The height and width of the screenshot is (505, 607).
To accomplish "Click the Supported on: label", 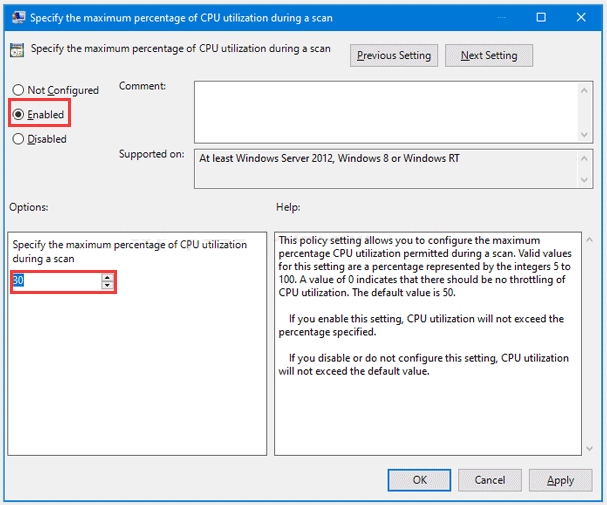I will (152, 154).
